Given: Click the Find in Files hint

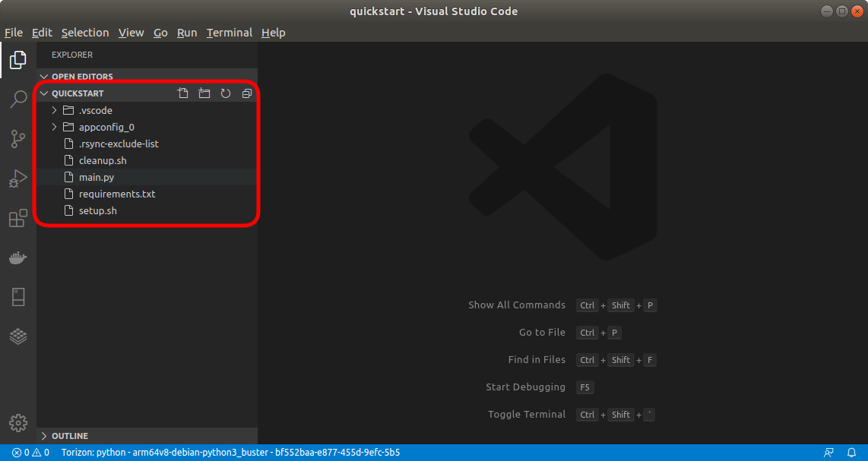Looking at the screenshot, I should [x=537, y=360].
